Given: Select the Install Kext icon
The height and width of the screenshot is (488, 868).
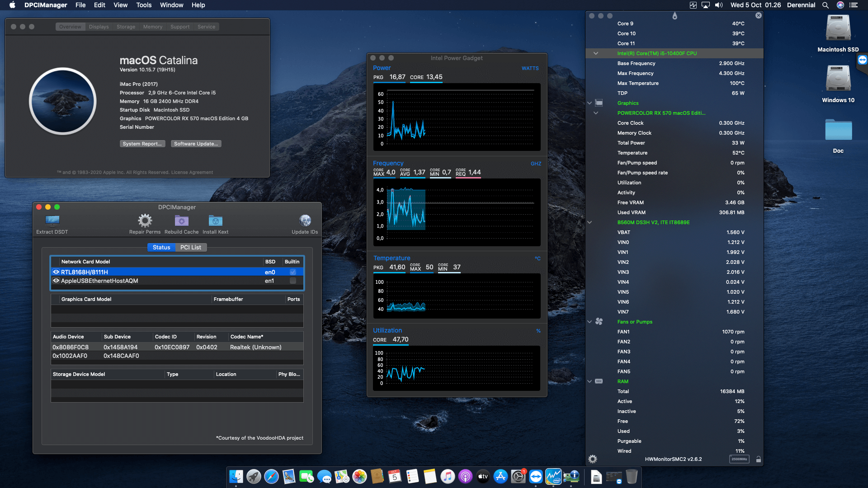Looking at the screenshot, I should [x=215, y=221].
